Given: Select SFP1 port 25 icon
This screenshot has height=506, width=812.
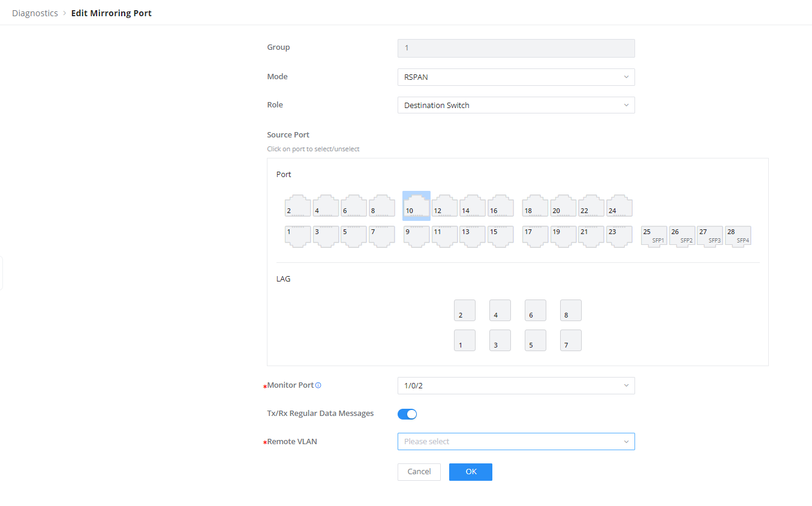Looking at the screenshot, I should pyautogui.click(x=654, y=236).
